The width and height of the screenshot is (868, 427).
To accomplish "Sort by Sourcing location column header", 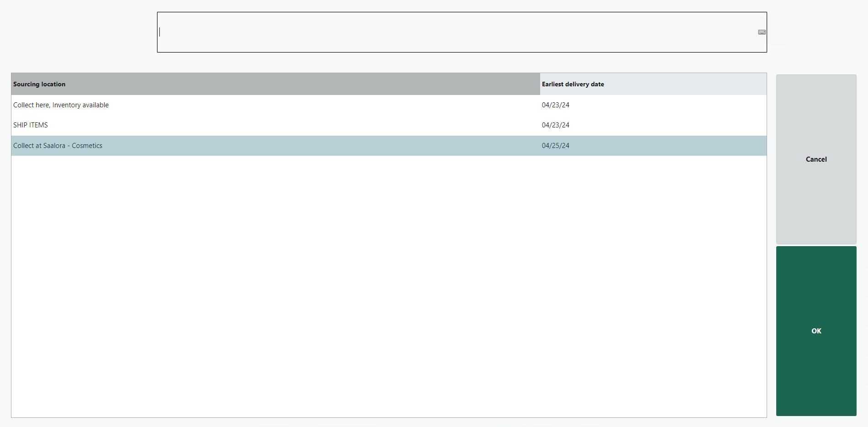I will (275, 84).
